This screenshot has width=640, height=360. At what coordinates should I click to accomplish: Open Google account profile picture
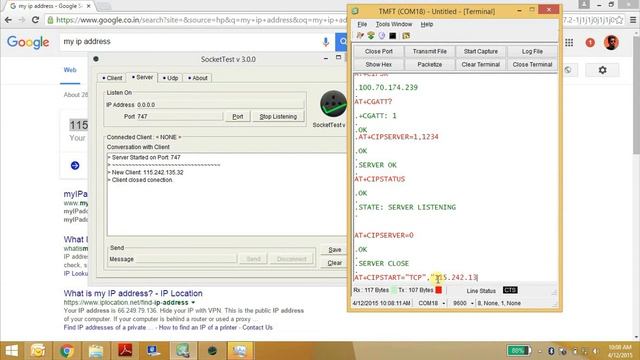(611, 42)
